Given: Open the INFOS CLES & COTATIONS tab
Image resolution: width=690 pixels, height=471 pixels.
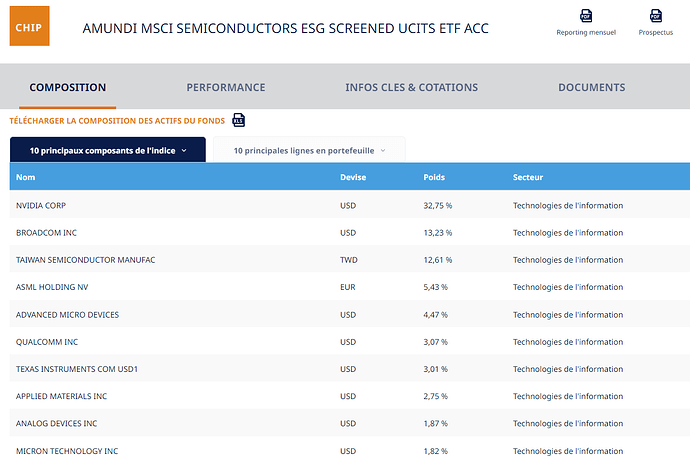Looking at the screenshot, I should click(x=411, y=87).
